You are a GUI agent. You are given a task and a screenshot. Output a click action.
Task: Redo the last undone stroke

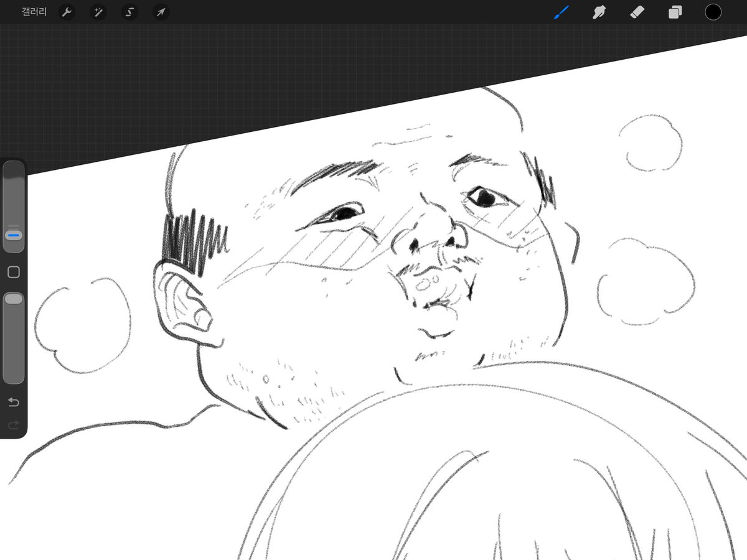pos(14,425)
